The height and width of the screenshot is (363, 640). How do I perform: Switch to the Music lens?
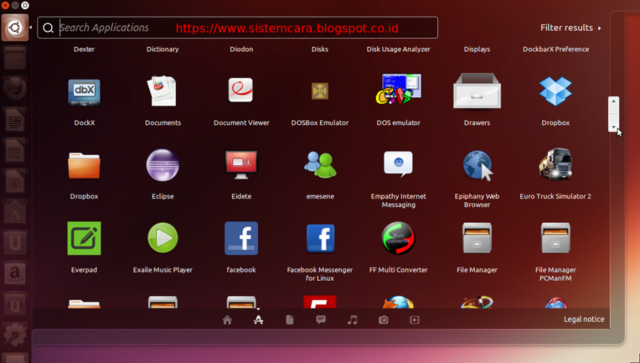click(352, 320)
